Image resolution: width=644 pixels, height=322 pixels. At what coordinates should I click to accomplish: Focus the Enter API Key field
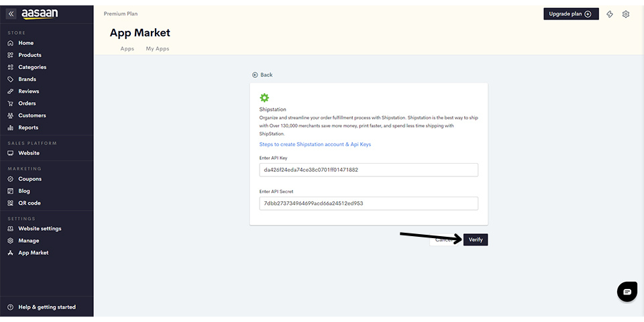[x=368, y=170]
